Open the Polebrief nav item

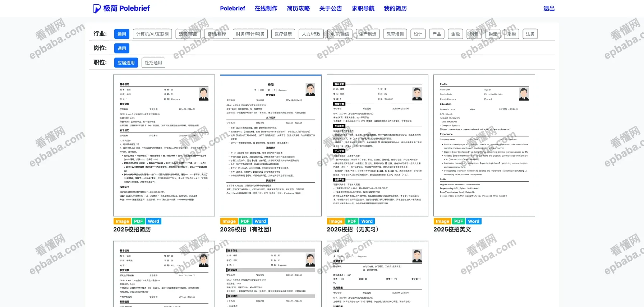[233, 8]
